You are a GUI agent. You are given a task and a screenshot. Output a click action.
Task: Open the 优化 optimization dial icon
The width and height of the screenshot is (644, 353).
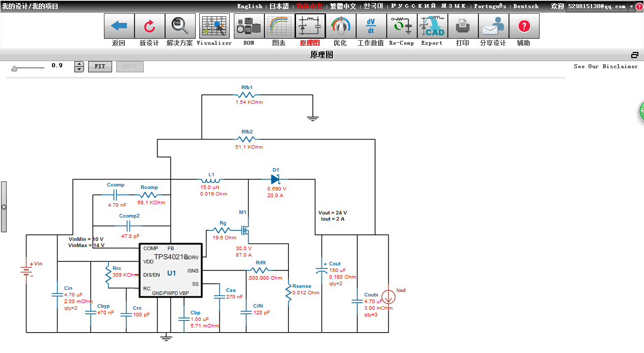click(x=340, y=26)
